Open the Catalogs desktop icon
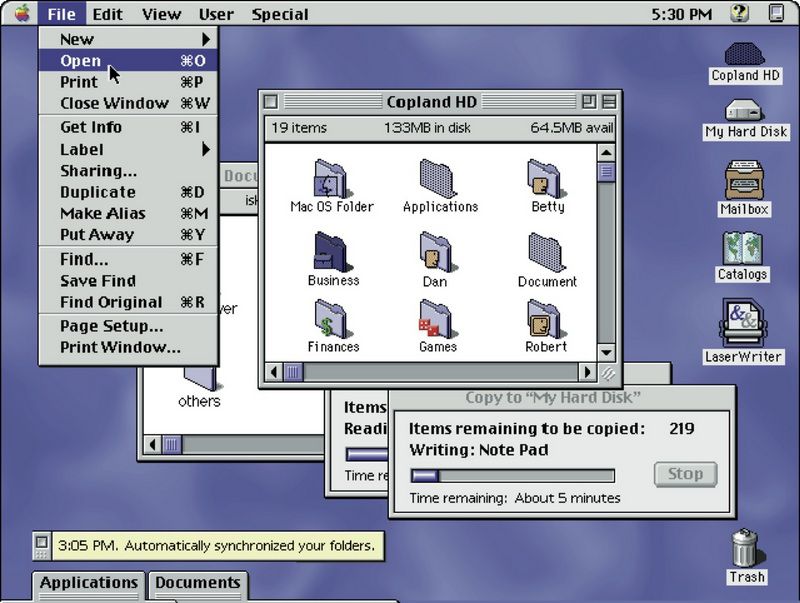Viewport: 800px width, 603px height. (x=742, y=248)
